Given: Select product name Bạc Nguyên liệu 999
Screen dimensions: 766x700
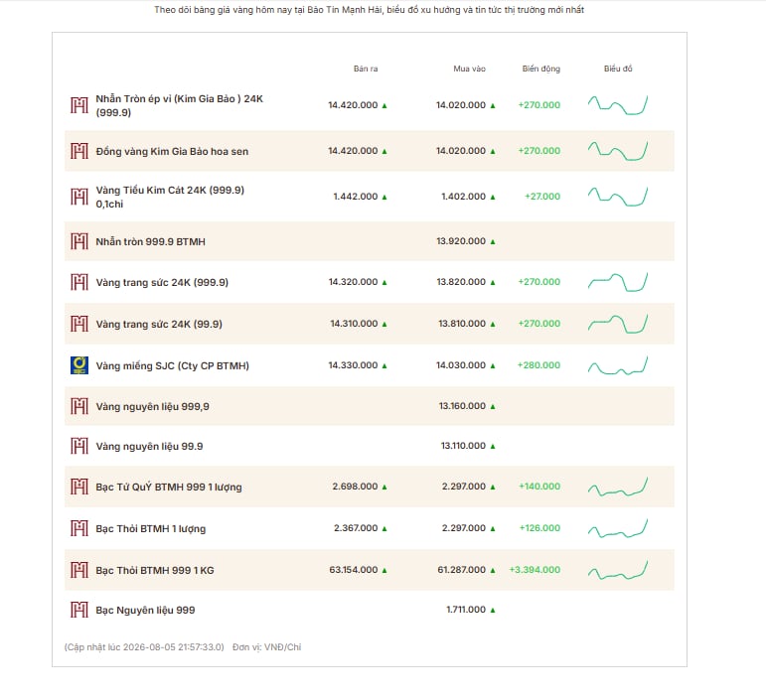Looking at the screenshot, I should tap(145, 611).
